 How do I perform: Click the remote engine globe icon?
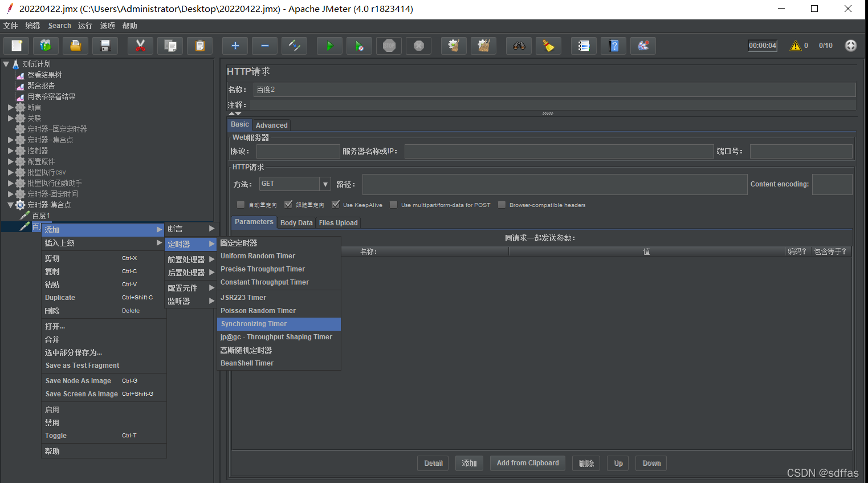pos(850,46)
